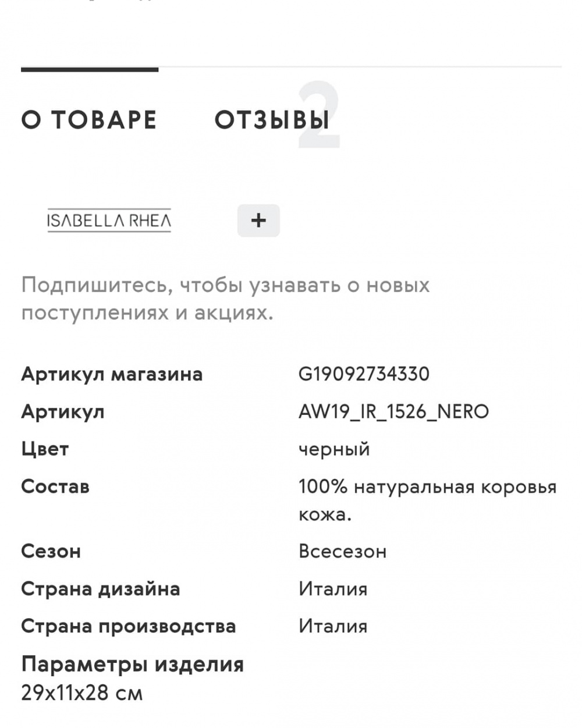Click the Сезон label

tap(51, 551)
